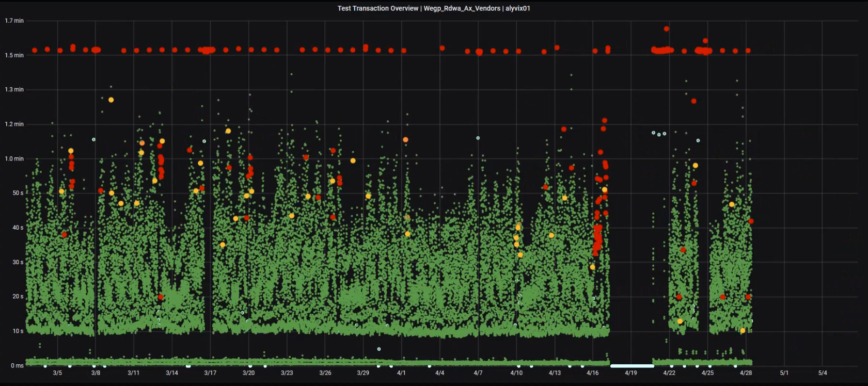This screenshot has height=386, width=868.
Task: Click the '50 s' y-axis label
Action: pyautogui.click(x=18, y=193)
